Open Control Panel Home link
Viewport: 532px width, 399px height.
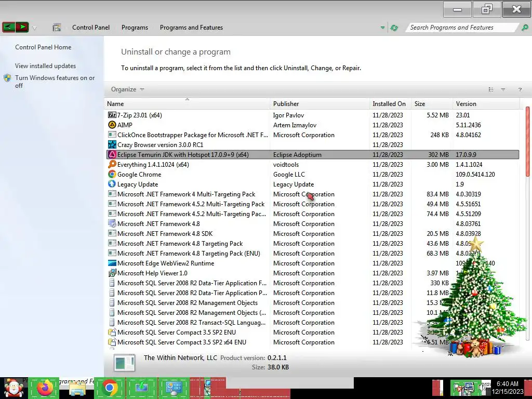(x=43, y=47)
